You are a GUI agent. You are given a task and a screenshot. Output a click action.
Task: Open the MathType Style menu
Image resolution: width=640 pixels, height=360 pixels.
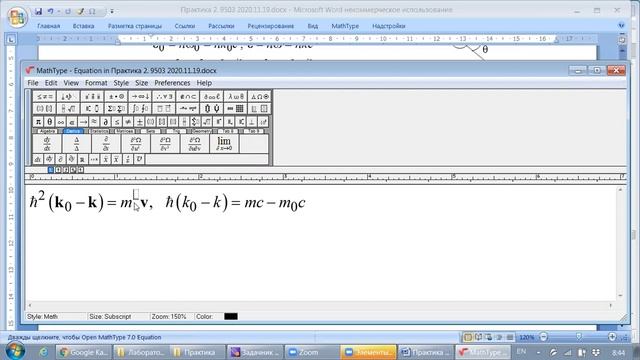pos(121,83)
